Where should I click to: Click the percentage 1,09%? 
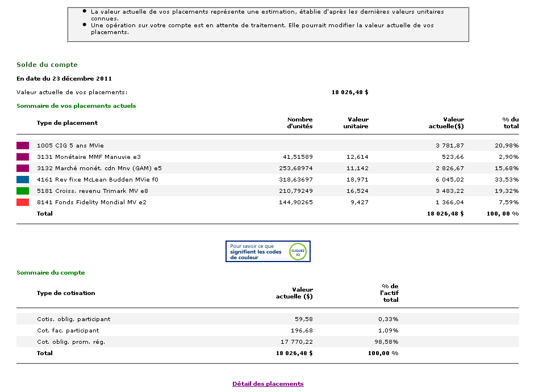(388, 331)
